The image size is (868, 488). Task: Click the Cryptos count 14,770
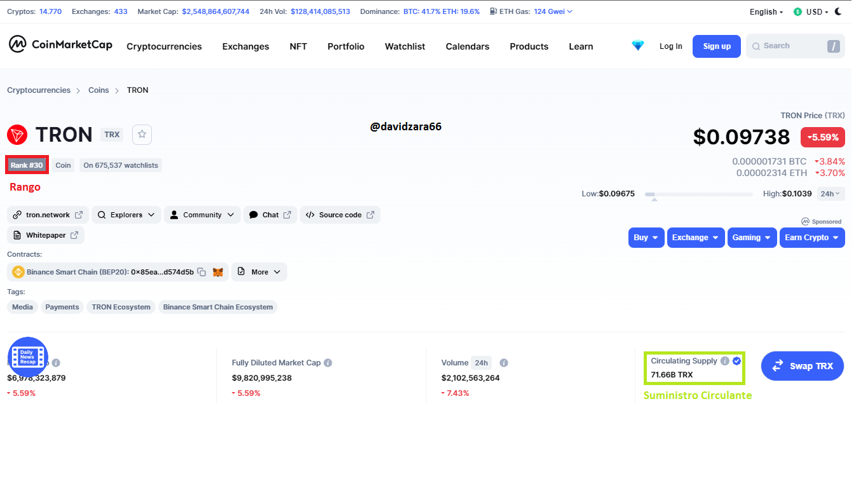(x=50, y=11)
